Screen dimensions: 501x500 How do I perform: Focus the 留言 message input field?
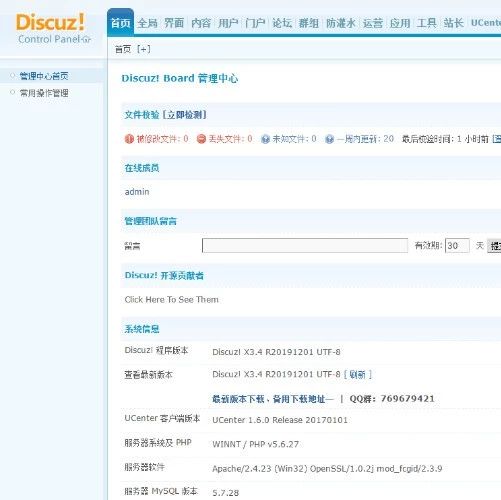click(x=305, y=246)
